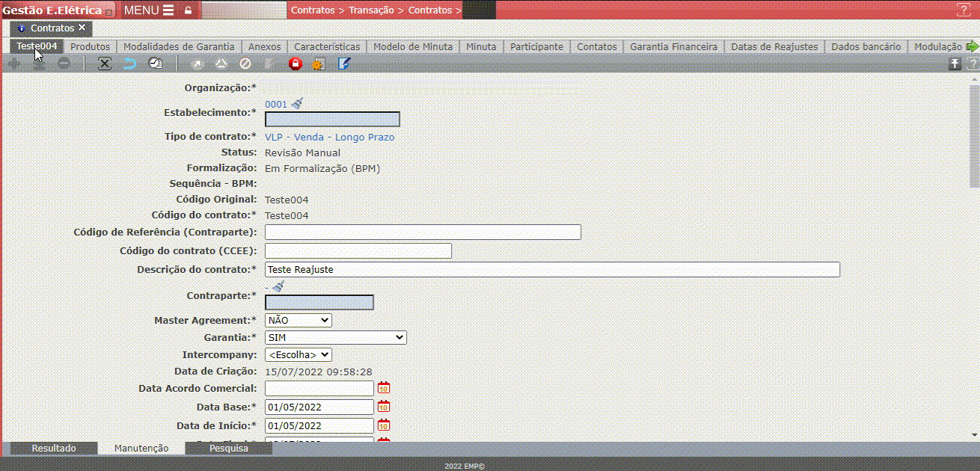This screenshot has height=471, width=980.
Task: Click the red padlock toolbar icon
Action: [x=295, y=64]
